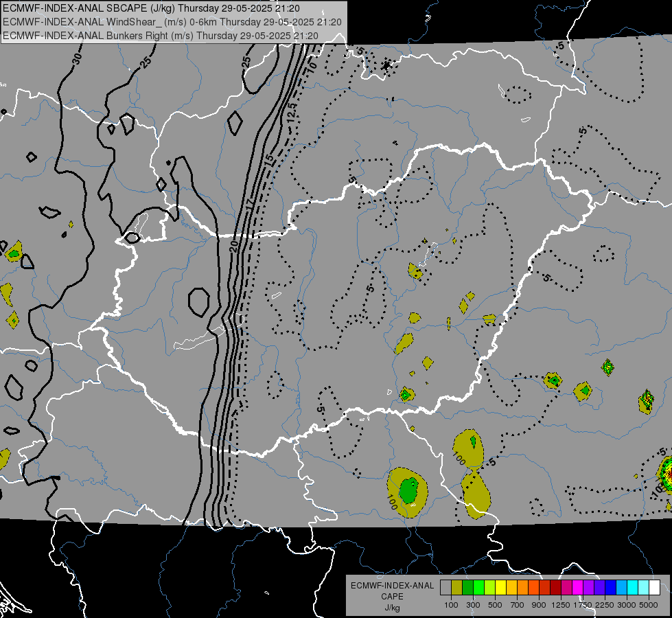Image resolution: width=672 pixels, height=618 pixels.
Task: Click the 300 legend scale value
Action: click(473, 605)
